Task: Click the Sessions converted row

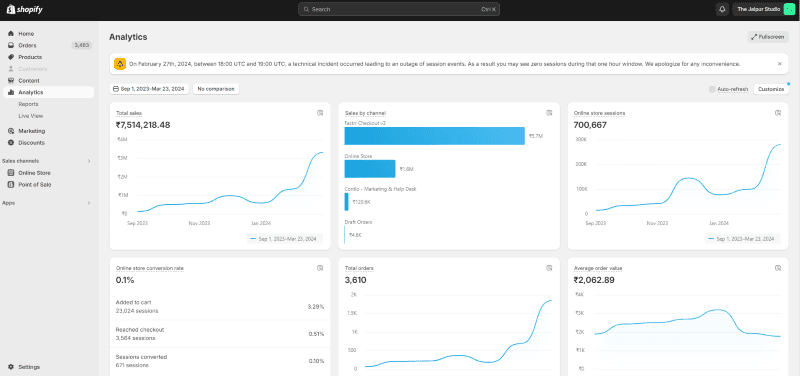Action: (220, 361)
